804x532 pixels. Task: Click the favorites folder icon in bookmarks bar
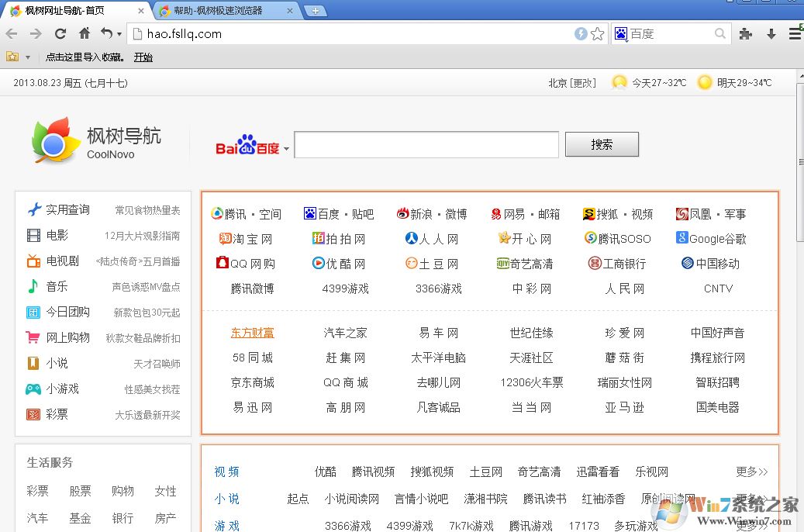12,57
